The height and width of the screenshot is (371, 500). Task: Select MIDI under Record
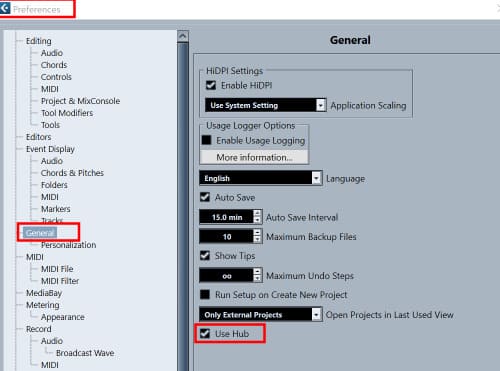pyautogui.click(x=50, y=365)
